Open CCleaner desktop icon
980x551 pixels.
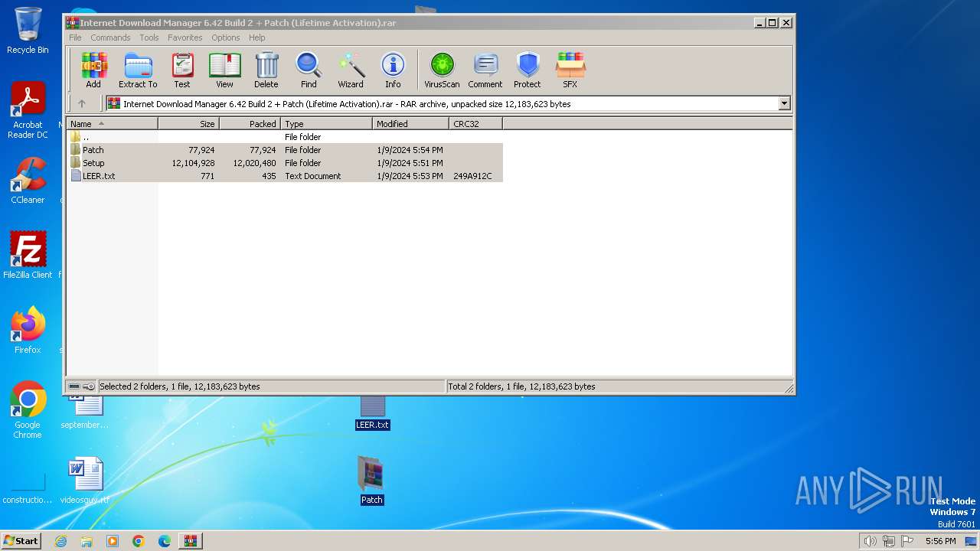tap(28, 181)
